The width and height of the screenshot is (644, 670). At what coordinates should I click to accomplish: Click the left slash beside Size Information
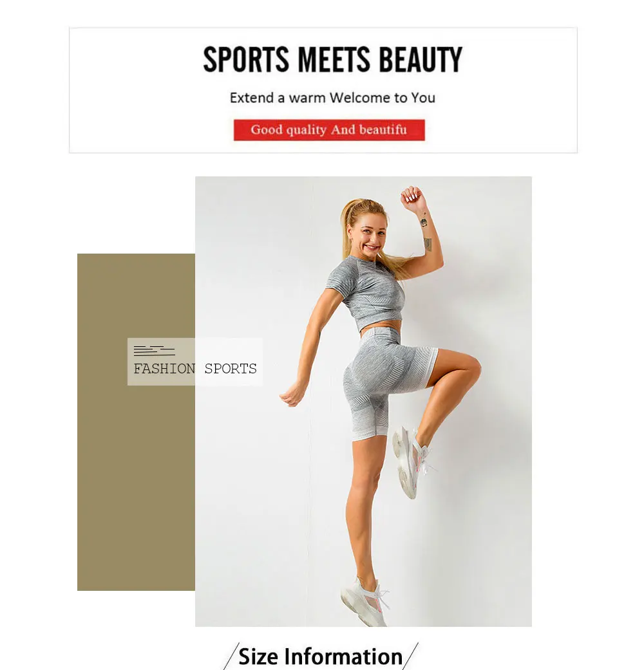coord(231,656)
